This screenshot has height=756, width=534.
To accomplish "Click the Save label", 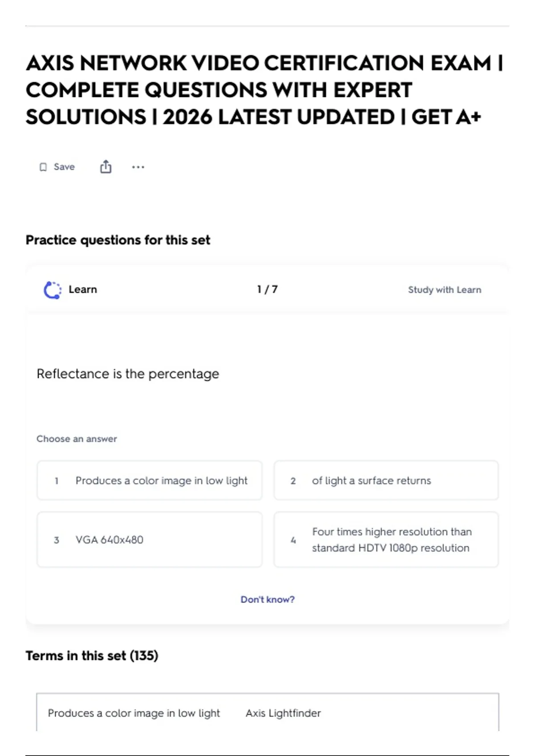I will click(64, 167).
